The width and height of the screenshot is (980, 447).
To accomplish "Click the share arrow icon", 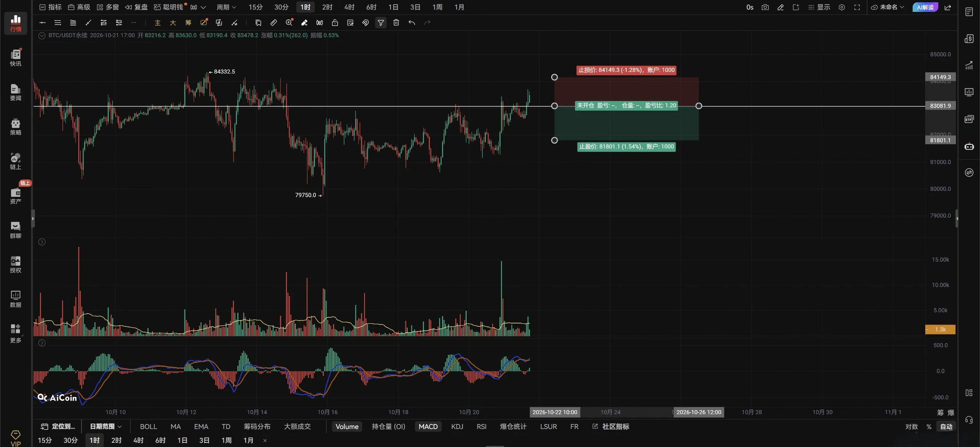I will 948,7.
